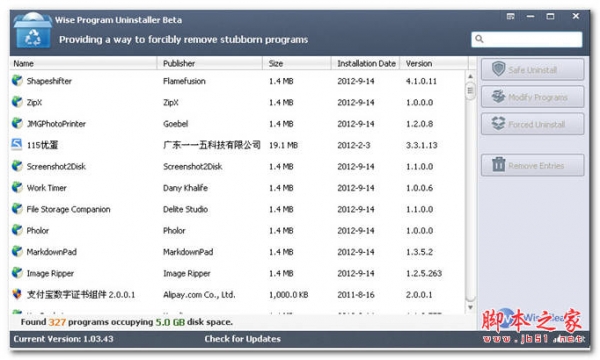The height and width of the screenshot is (360, 600).
Task: Select the 115优蛋 row name
Action: pyautogui.click(x=42, y=145)
